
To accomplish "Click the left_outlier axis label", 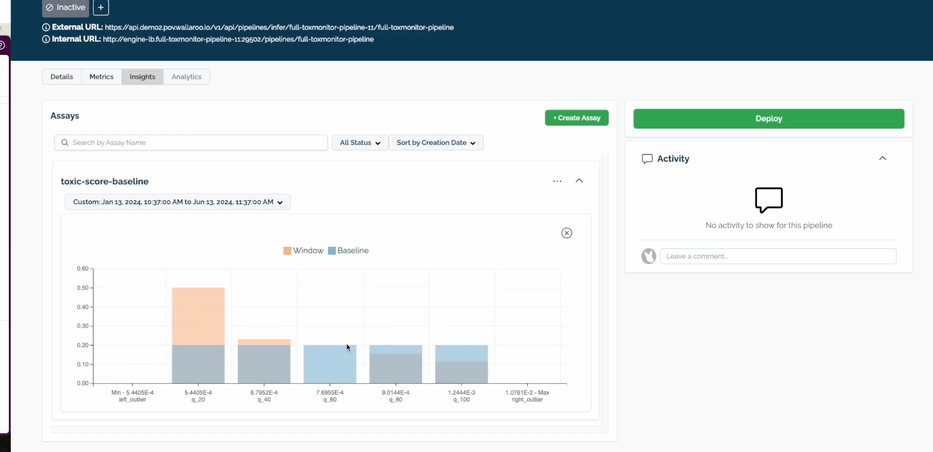I will (132, 400).
